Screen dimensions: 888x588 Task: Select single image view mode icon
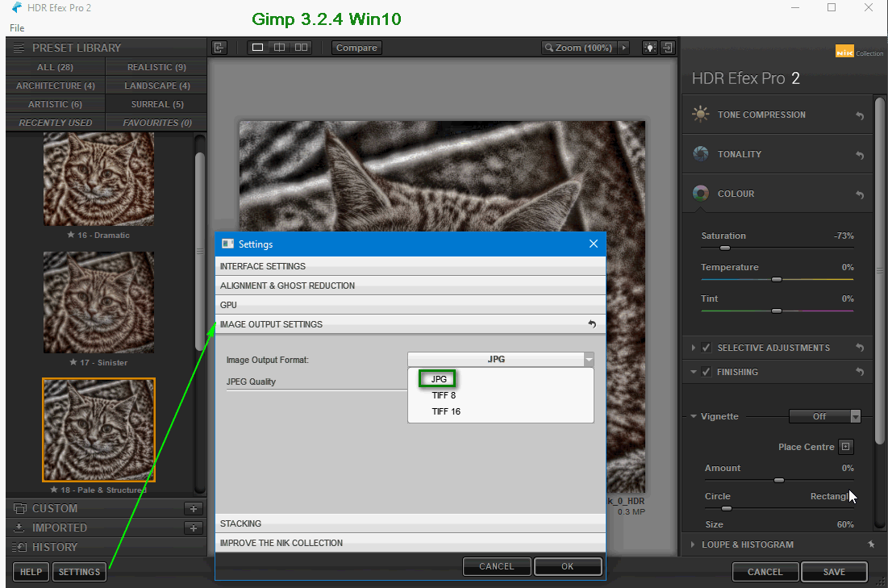click(257, 48)
